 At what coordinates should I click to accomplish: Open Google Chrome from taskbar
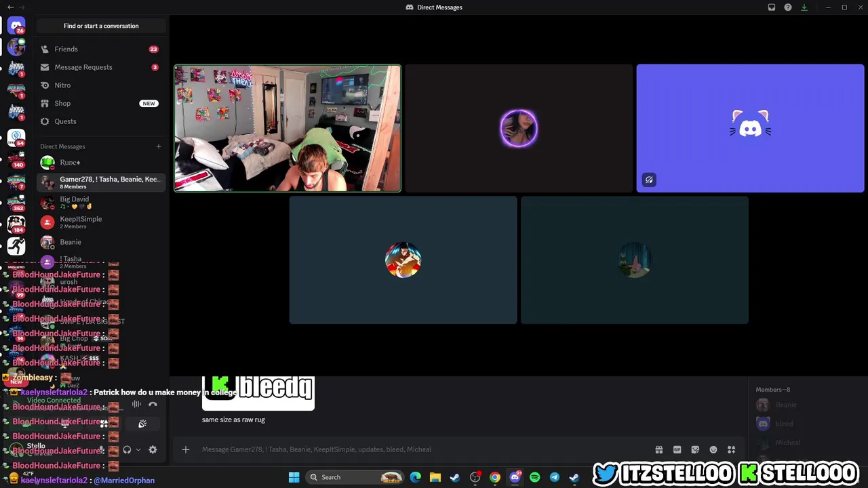pyautogui.click(x=495, y=477)
